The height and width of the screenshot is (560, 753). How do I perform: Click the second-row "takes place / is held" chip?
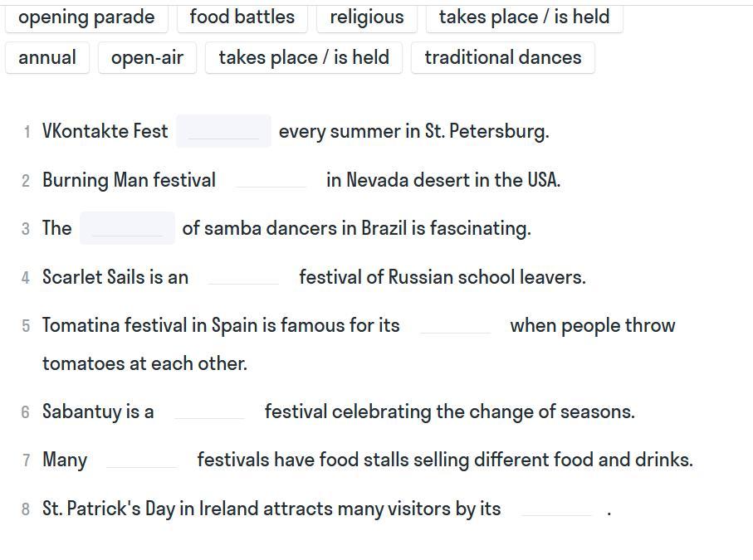coord(304,58)
